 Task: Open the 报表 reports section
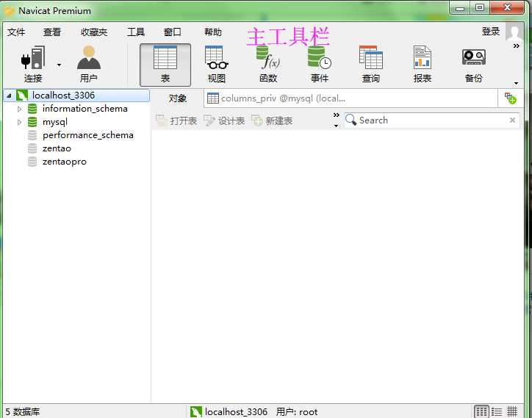423,65
